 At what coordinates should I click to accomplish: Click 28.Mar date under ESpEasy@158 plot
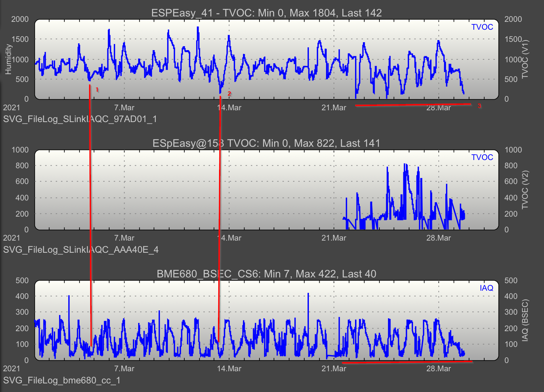point(439,238)
